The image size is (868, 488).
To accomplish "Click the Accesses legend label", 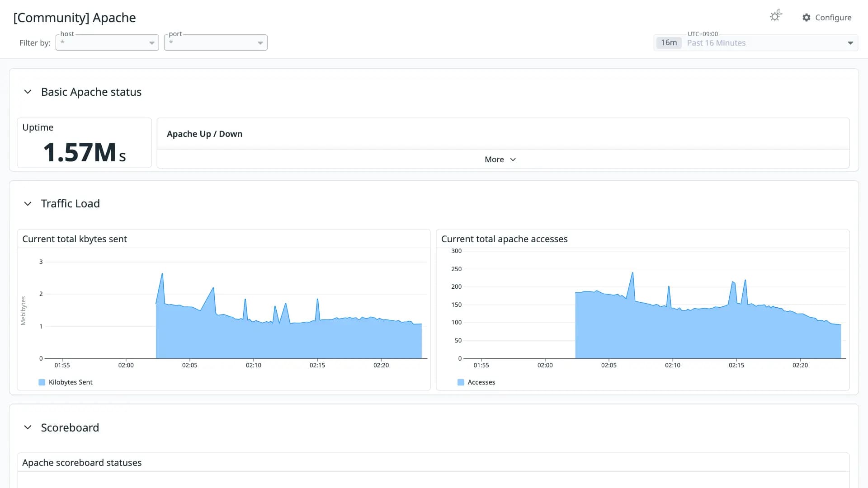I will [481, 382].
